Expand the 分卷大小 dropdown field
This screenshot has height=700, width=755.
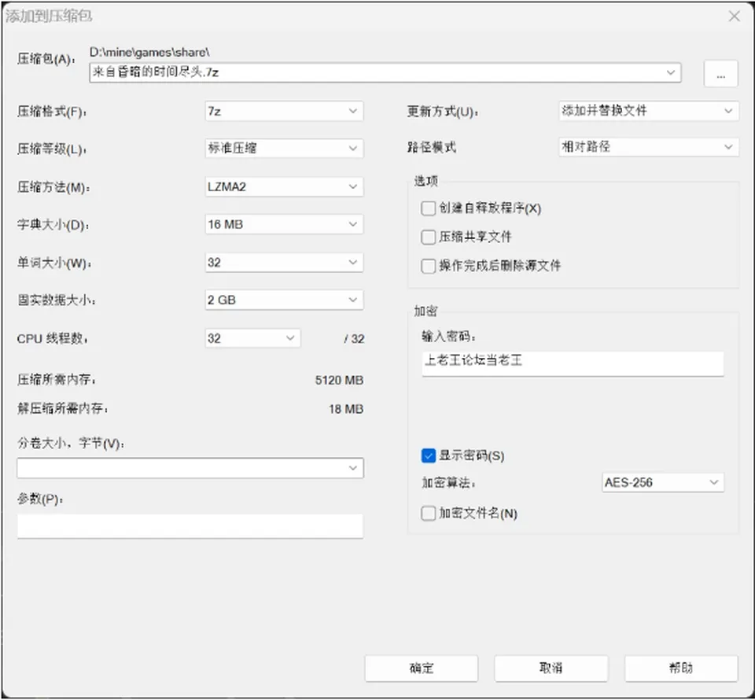pyautogui.click(x=190, y=468)
